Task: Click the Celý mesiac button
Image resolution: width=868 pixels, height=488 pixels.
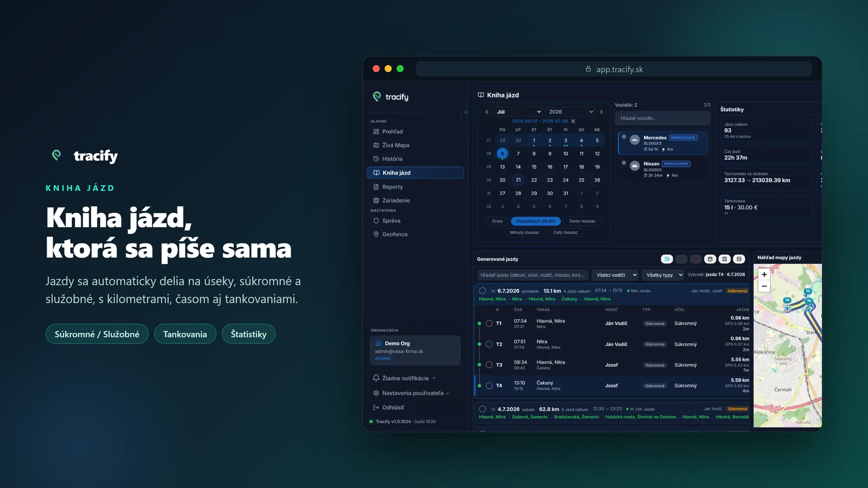Action: click(566, 233)
